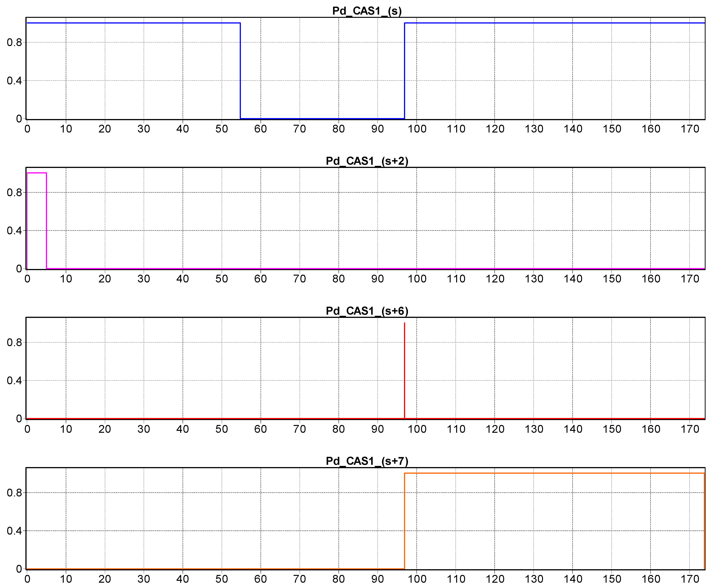Click x-axis label 60 under the magenta plot
The height and width of the screenshot is (588, 712).
click(260, 279)
